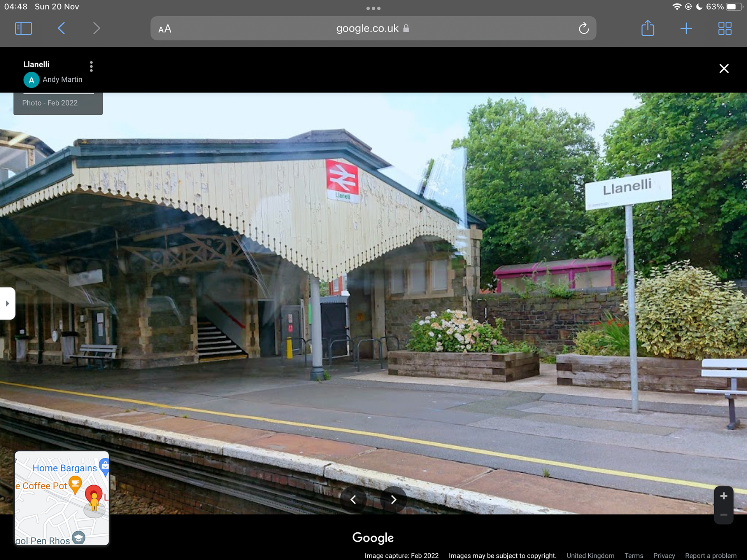The height and width of the screenshot is (560, 747).
Task: Open the AA reader view menu
Action: (x=165, y=29)
